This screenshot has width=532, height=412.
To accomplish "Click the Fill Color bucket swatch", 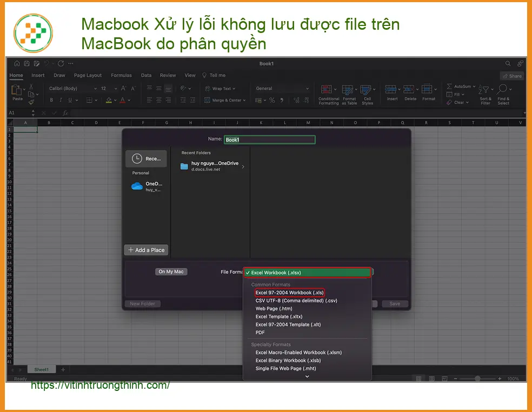I will [109, 100].
